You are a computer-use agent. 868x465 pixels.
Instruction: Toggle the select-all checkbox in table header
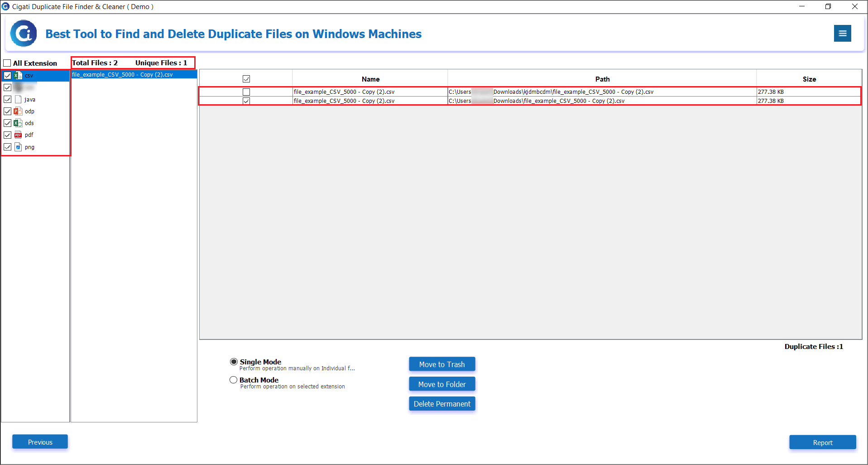[246, 79]
